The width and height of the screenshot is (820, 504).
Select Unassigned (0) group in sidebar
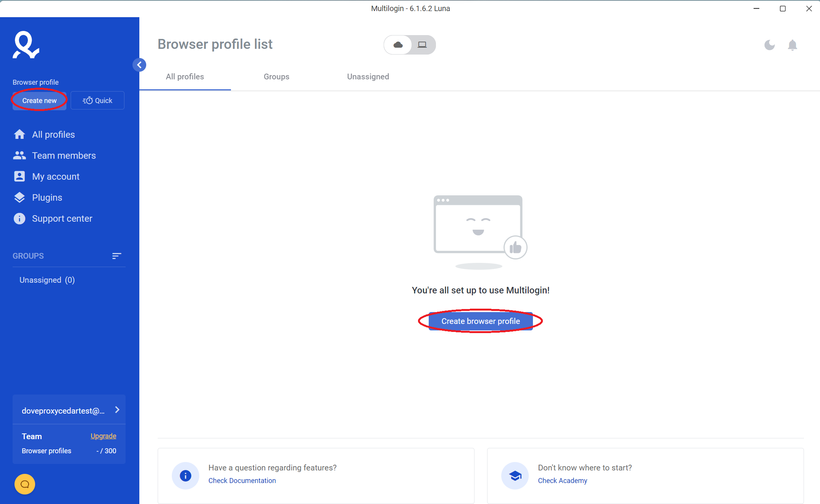coord(47,280)
